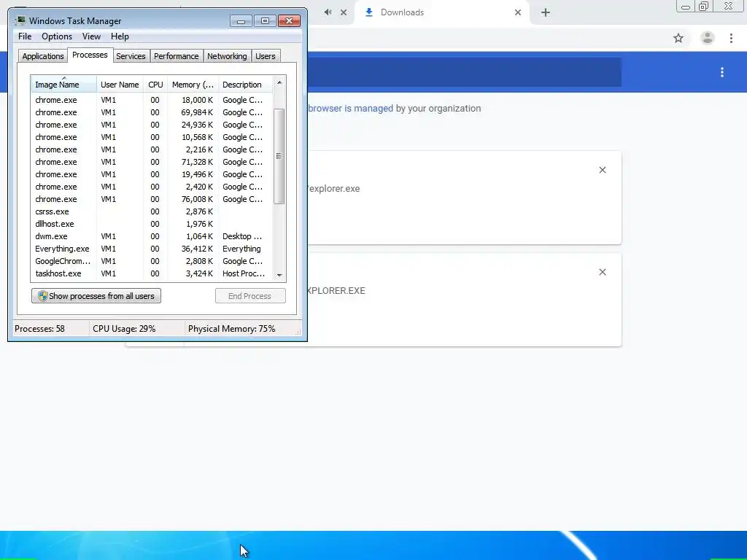Image resolution: width=747 pixels, height=560 pixels.
Task: Click the End Process button
Action: pos(251,296)
